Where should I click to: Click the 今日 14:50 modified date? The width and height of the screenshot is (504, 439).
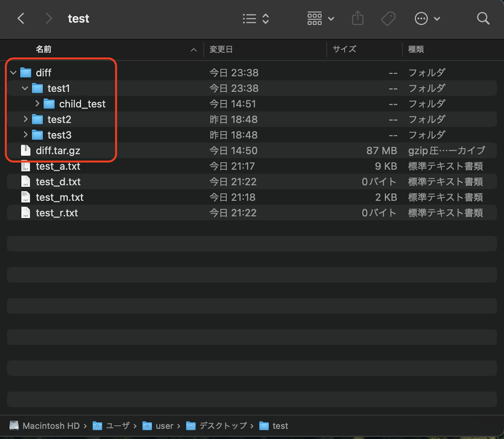coord(233,151)
